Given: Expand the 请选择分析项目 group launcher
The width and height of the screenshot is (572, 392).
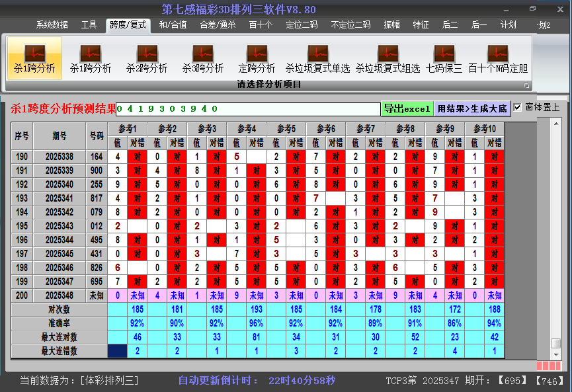Looking at the screenshot, I should [x=527, y=85].
